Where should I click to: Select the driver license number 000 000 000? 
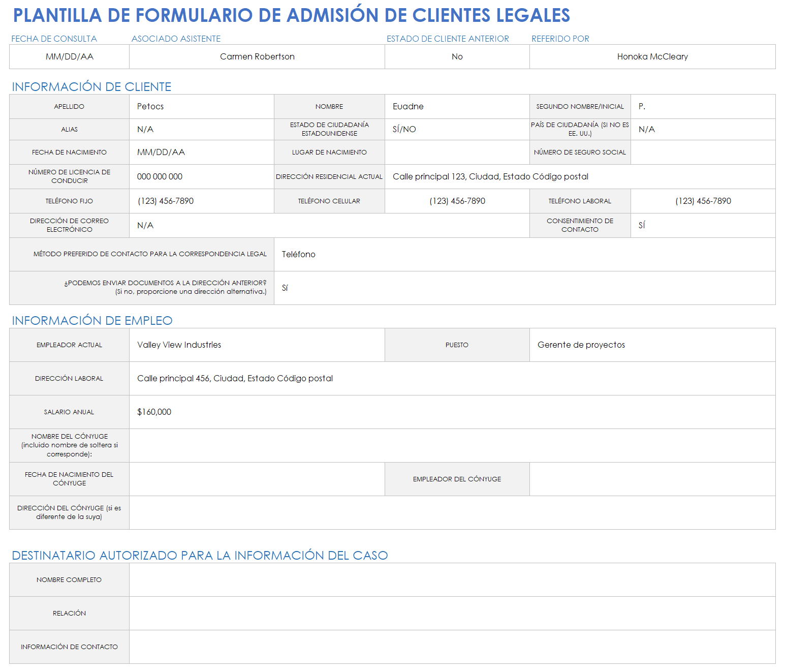(x=202, y=176)
